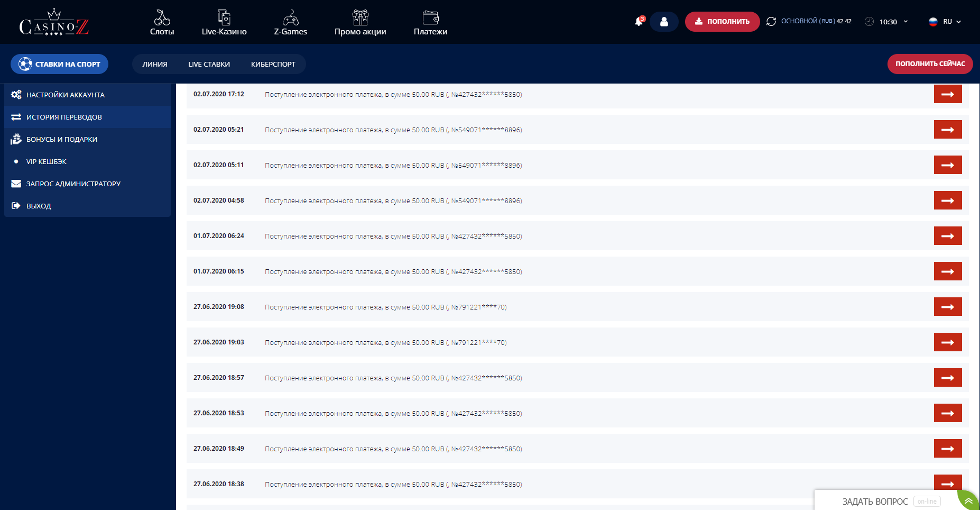Refresh balance with circular arrows icon

(x=771, y=21)
